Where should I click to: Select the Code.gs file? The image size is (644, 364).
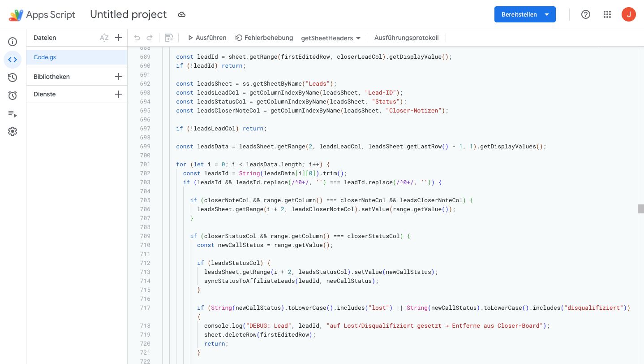[77, 57]
